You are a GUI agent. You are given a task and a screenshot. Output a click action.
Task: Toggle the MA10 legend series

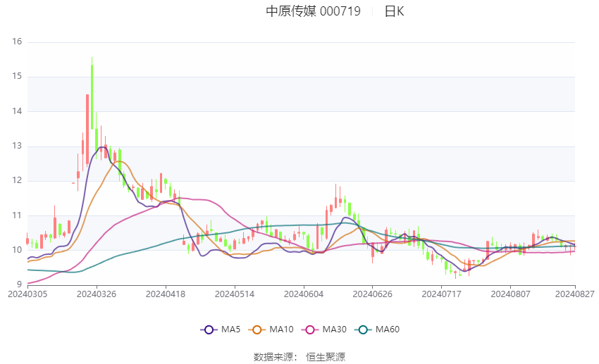(271, 330)
